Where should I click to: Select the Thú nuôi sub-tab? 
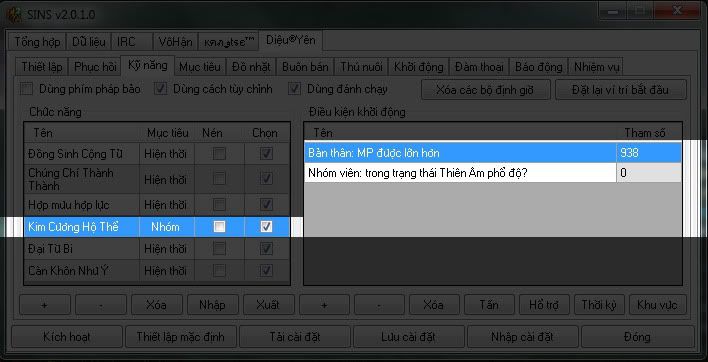[x=361, y=67]
